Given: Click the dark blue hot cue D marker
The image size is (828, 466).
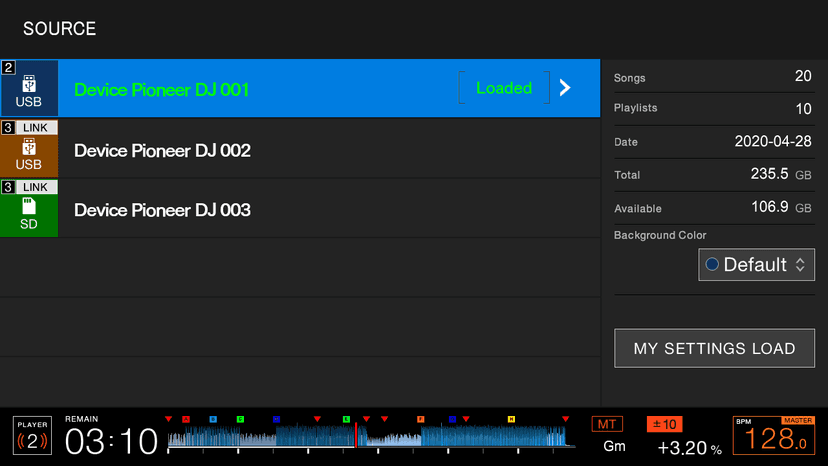Looking at the screenshot, I should click(276, 419).
